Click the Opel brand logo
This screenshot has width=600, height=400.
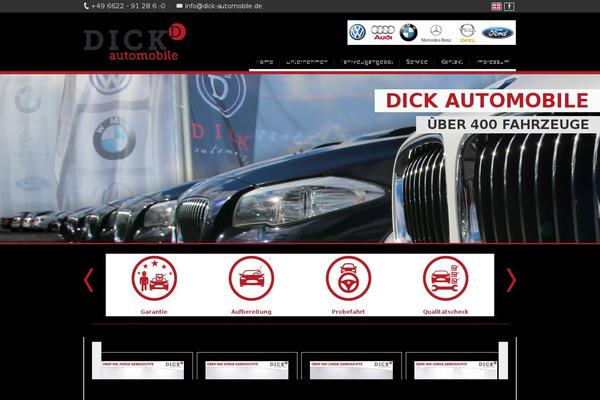[x=467, y=33]
